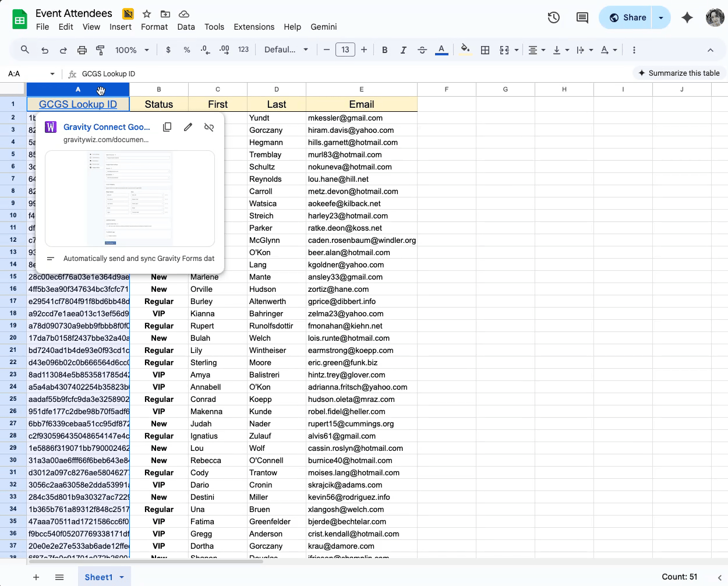Open the Extensions menu
The height and width of the screenshot is (586, 728).
(x=254, y=27)
